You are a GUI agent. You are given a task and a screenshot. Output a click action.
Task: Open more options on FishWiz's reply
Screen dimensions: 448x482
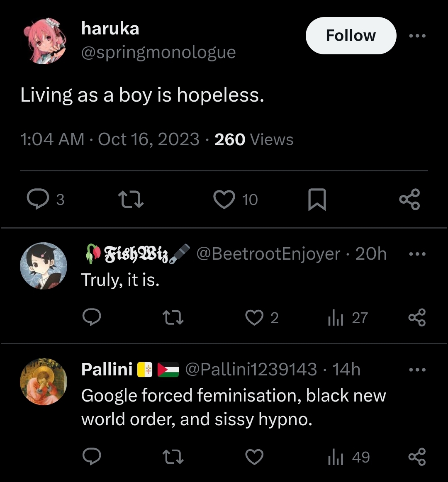pyautogui.click(x=417, y=254)
